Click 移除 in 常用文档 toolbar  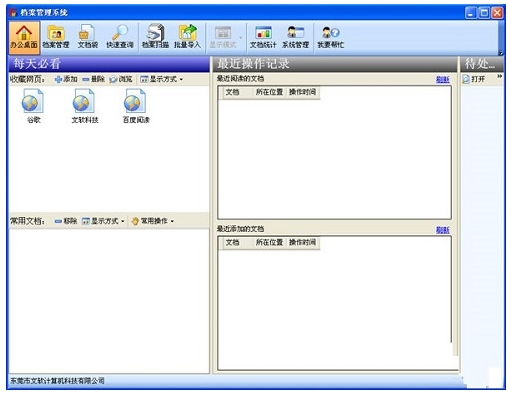pyautogui.click(x=66, y=221)
